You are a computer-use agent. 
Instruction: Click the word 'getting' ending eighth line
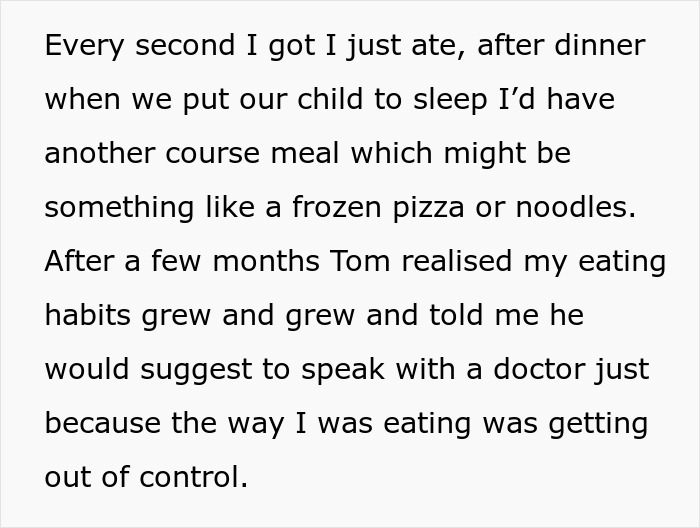click(x=598, y=425)
